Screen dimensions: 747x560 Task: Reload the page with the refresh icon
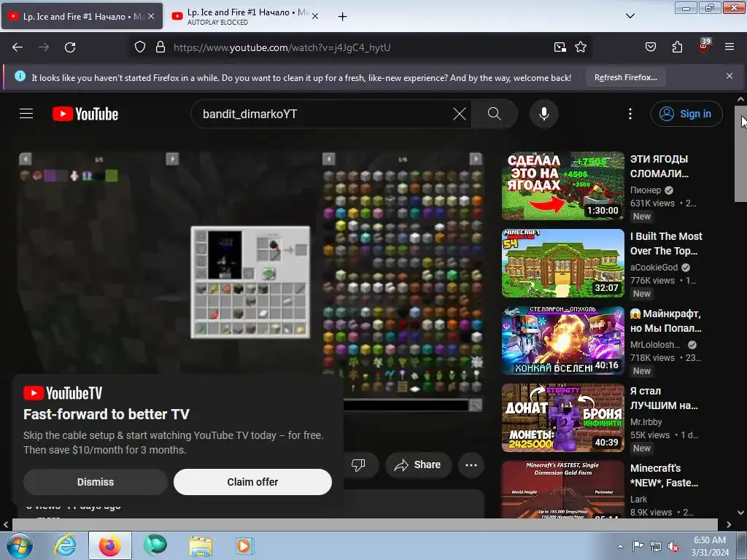tap(70, 47)
